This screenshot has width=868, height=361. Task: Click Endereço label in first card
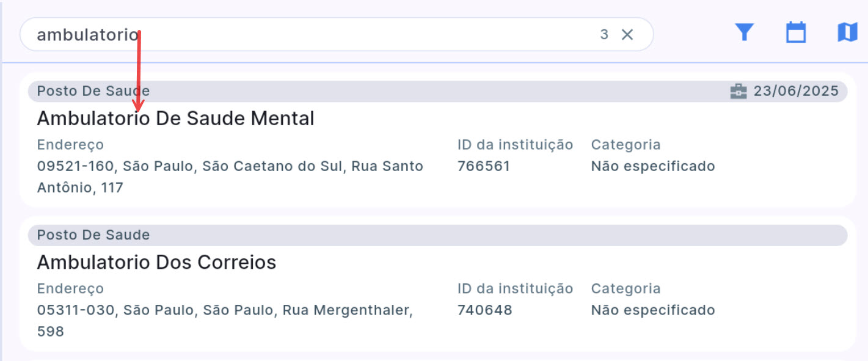click(x=70, y=145)
